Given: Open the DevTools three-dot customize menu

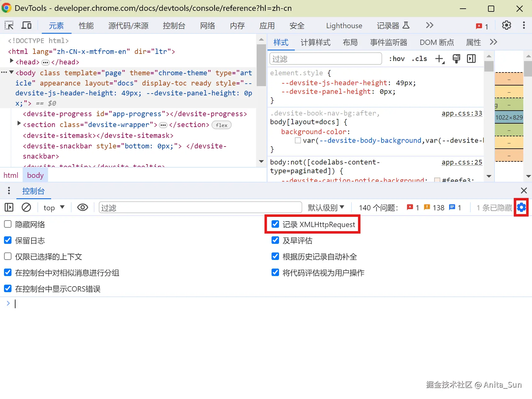Looking at the screenshot, I should click(x=524, y=25).
